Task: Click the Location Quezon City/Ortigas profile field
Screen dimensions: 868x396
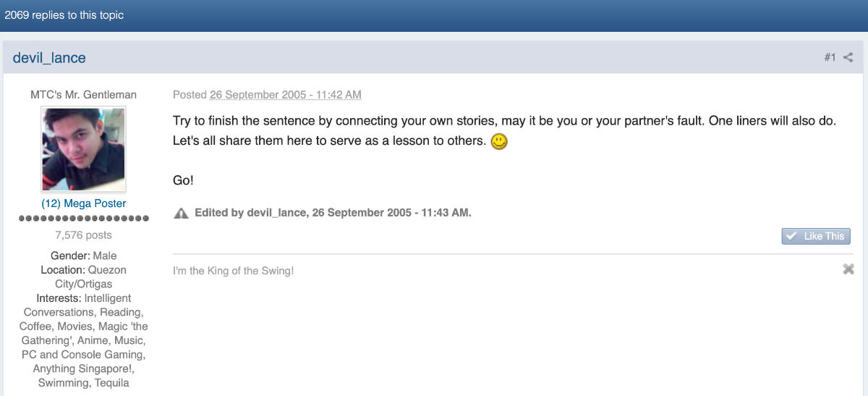Action: tap(84, 277)
